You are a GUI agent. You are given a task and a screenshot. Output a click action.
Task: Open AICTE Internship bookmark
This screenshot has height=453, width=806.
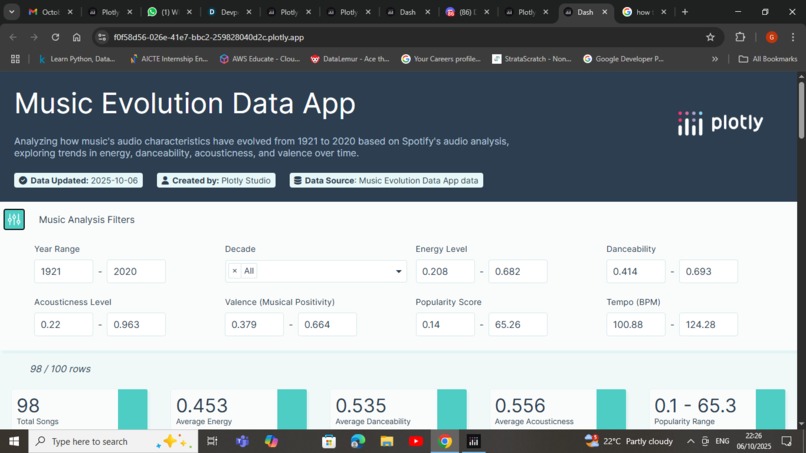point(169,59)
